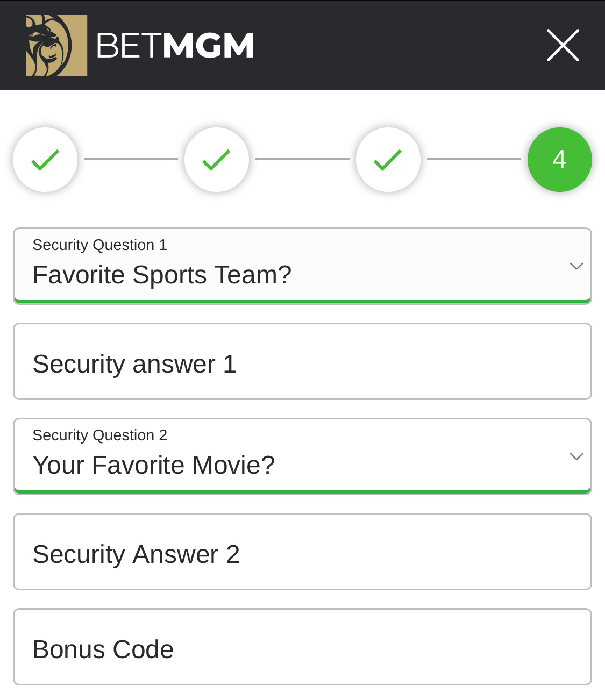This screenshot has width=605, height=700.
Task: Click the BetMGM gold lion logo
Action: 56,45
